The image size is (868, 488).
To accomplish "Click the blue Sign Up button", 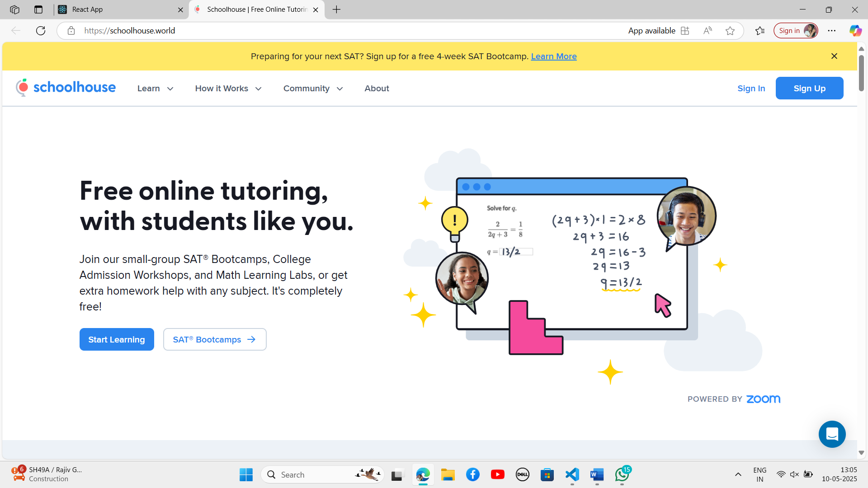I will coord(809,88).
